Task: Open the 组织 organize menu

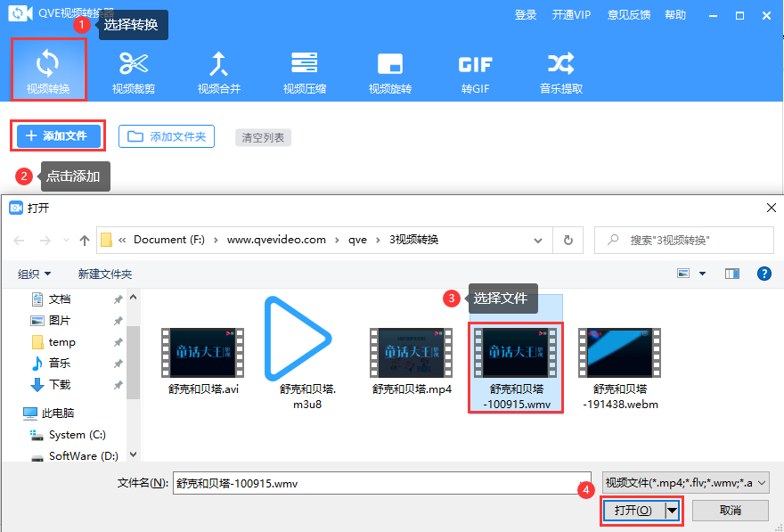Action: [35, 274]
